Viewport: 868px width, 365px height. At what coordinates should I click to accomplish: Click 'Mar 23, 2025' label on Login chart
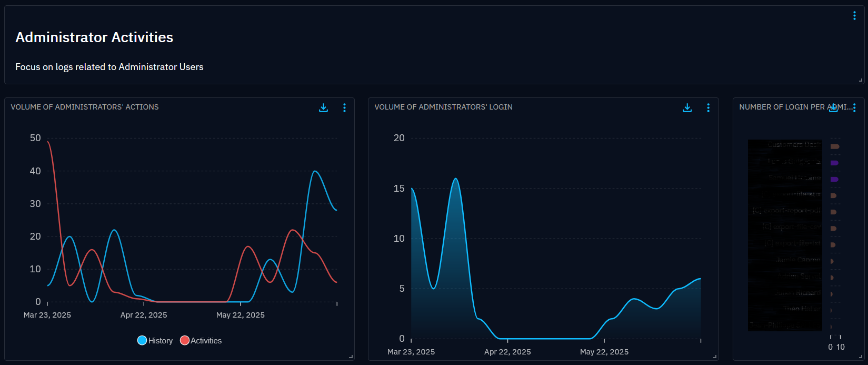411,352
